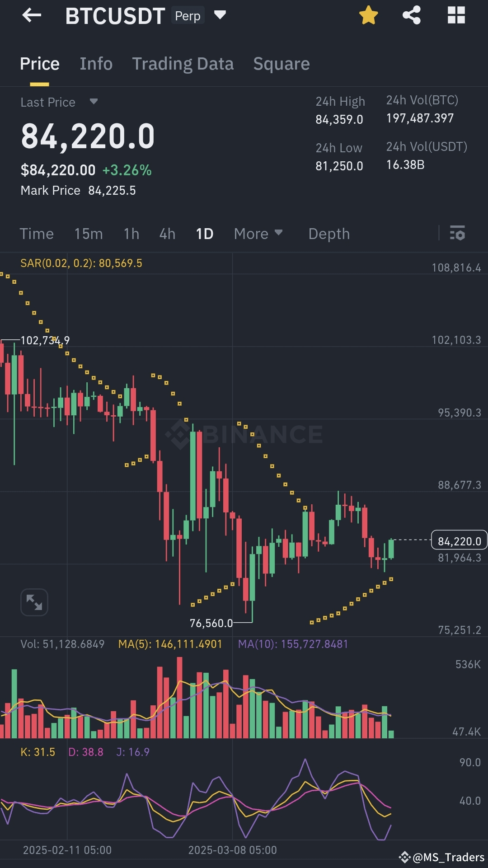Show the order book via Depth
The height and width of the screenshot is (868, 488).
click(329, 234)
